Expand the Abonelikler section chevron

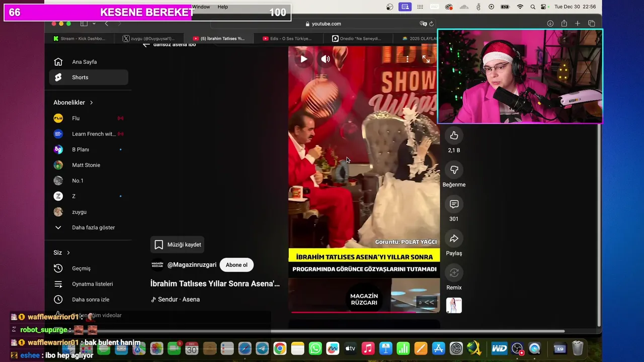tap(92, 103)
